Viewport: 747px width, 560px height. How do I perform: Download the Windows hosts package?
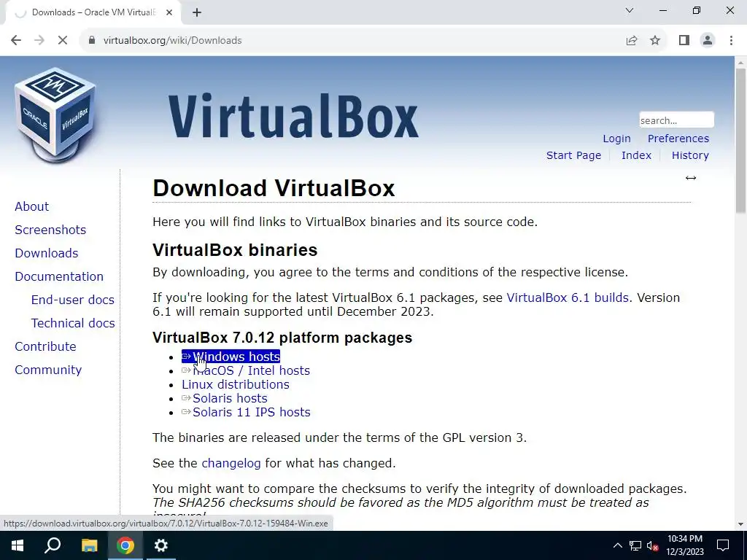[231, 357]
